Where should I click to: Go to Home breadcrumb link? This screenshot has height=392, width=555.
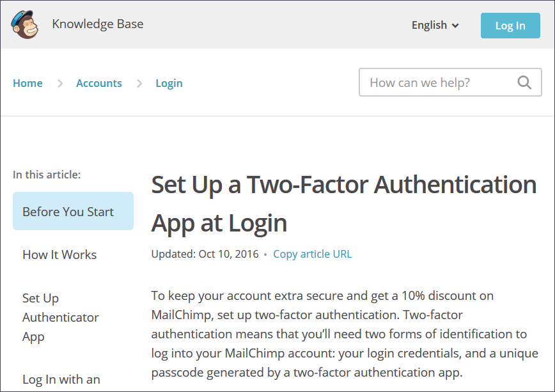pos(27,83)
